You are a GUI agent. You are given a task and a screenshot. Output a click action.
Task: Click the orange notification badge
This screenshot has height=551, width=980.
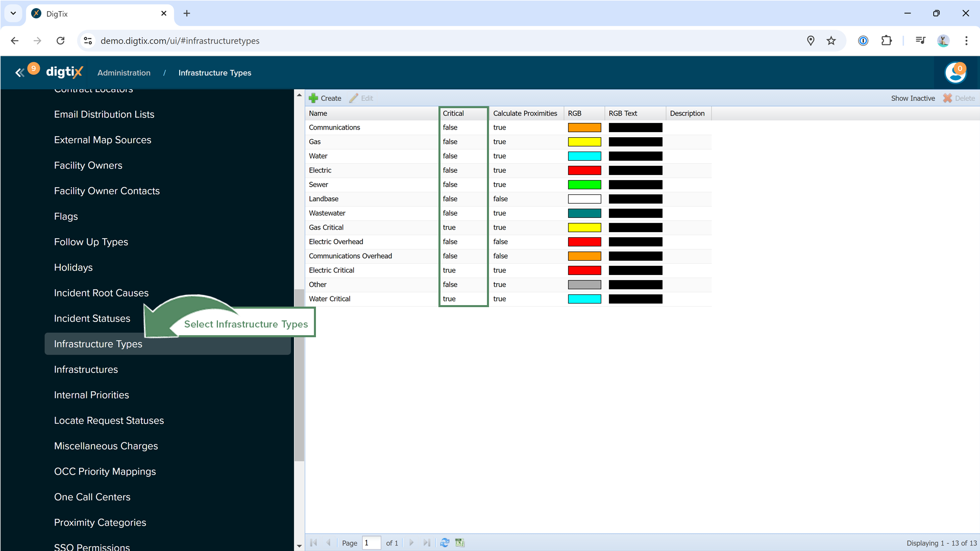click(x=34, y=68)
